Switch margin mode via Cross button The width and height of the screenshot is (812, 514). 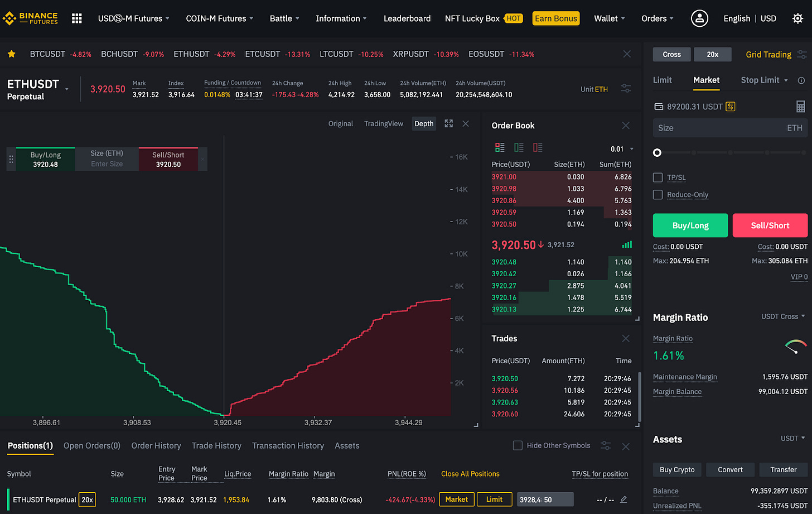click(x=672, y=54)
